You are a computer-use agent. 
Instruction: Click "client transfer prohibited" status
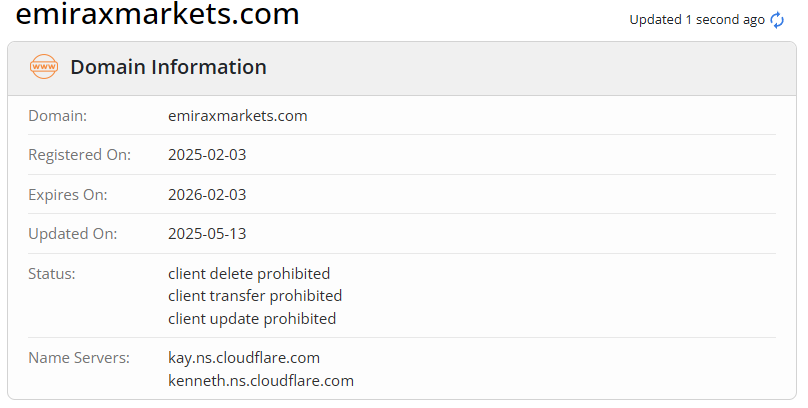(x=255, y=296)
